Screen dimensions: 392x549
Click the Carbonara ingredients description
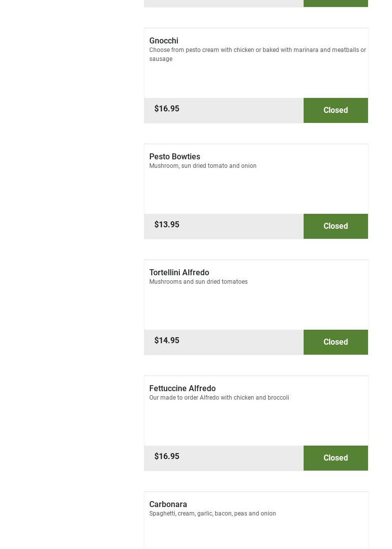tap(213, 514)
